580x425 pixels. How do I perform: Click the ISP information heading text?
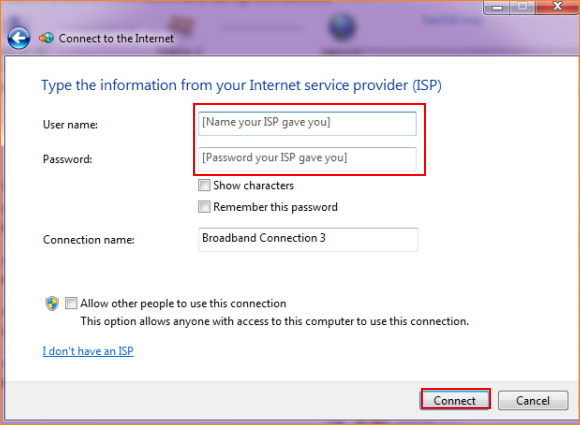click(x=241, y=85)
